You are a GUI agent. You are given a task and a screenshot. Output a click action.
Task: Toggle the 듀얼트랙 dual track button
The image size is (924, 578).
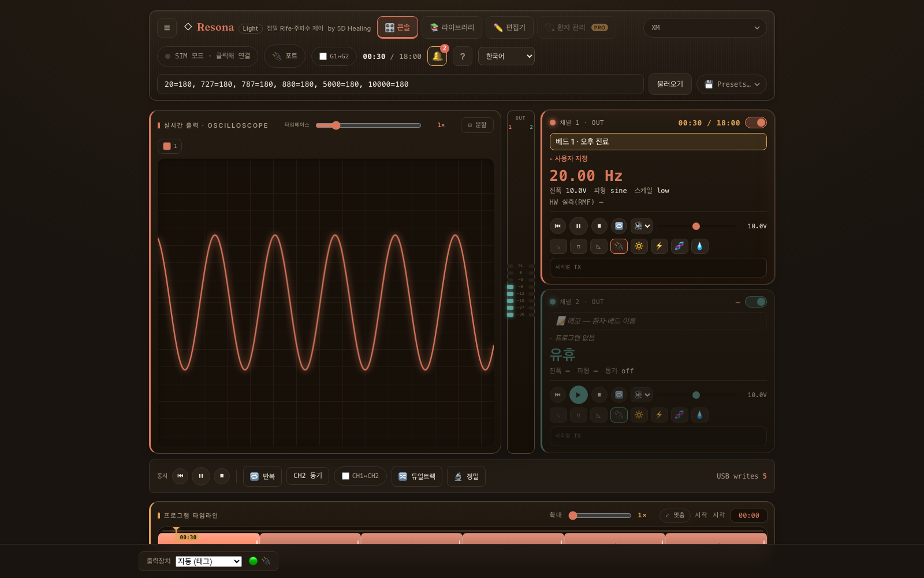point(417,476)
